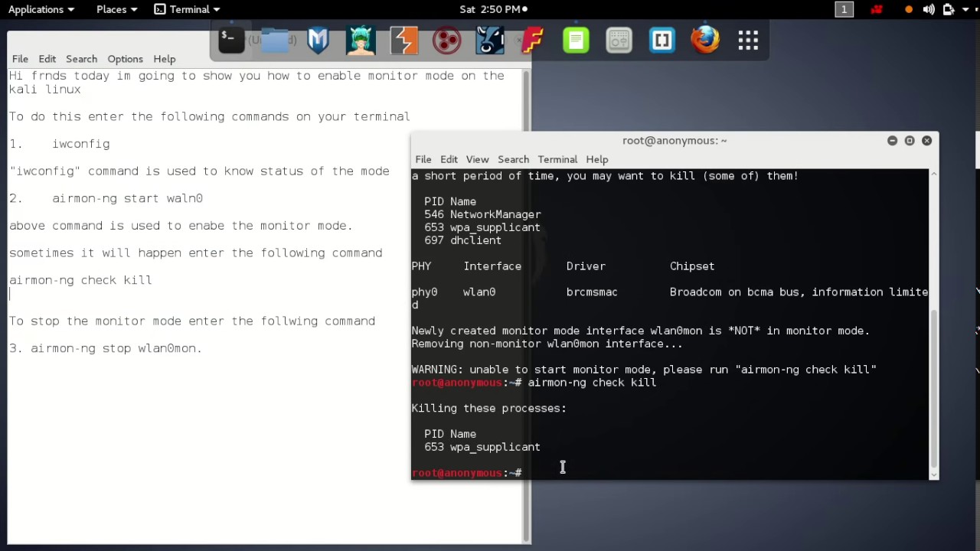Minimize the root@anonymous terminal window
This screenshot has height=551, width=980.
pyautogui.click(x=892, y=141)
